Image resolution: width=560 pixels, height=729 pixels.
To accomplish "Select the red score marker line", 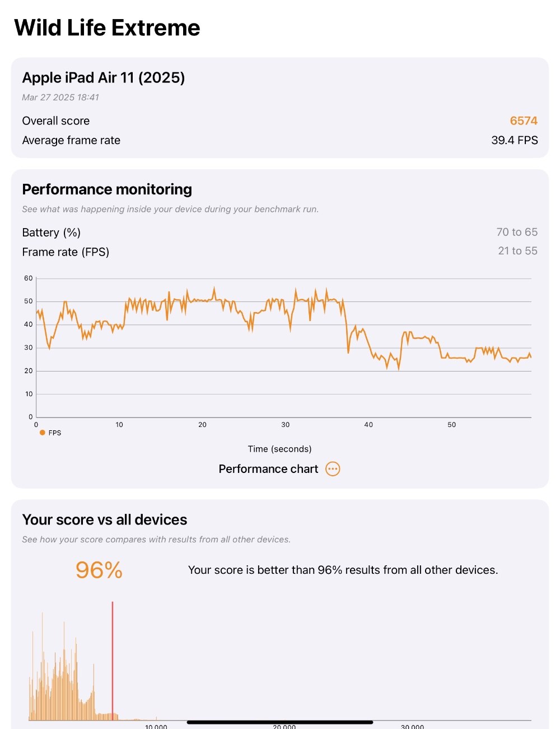I will pyautogui.click(x=113, y=661).
